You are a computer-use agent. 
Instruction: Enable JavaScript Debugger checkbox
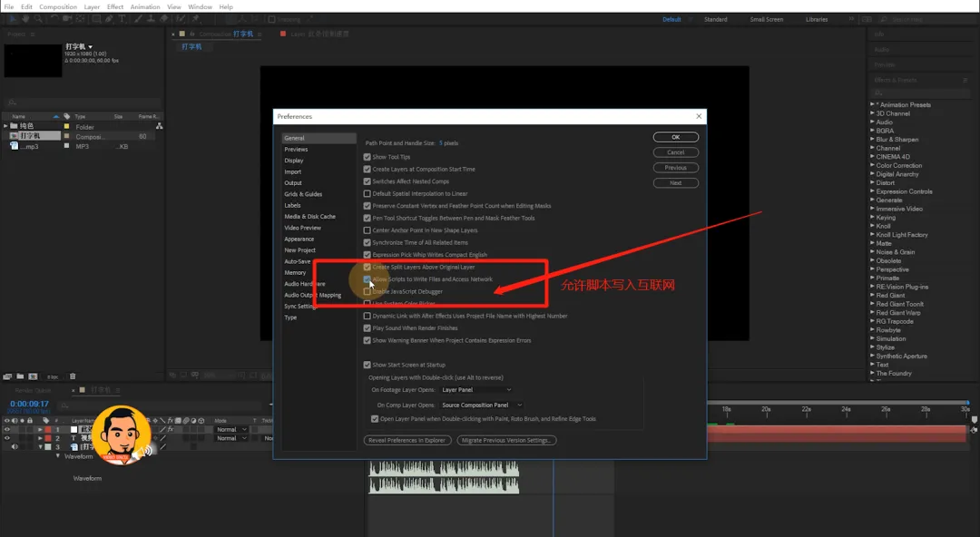click(x=367, y=291)
